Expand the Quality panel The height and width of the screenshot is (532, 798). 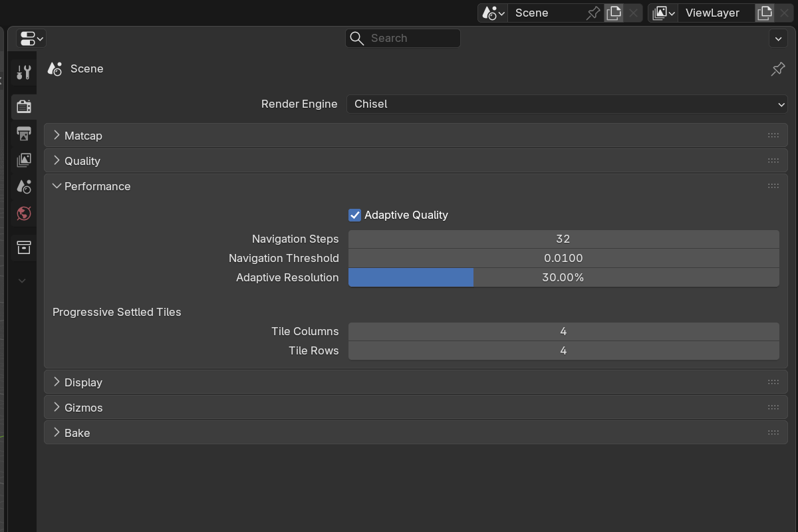416,161
